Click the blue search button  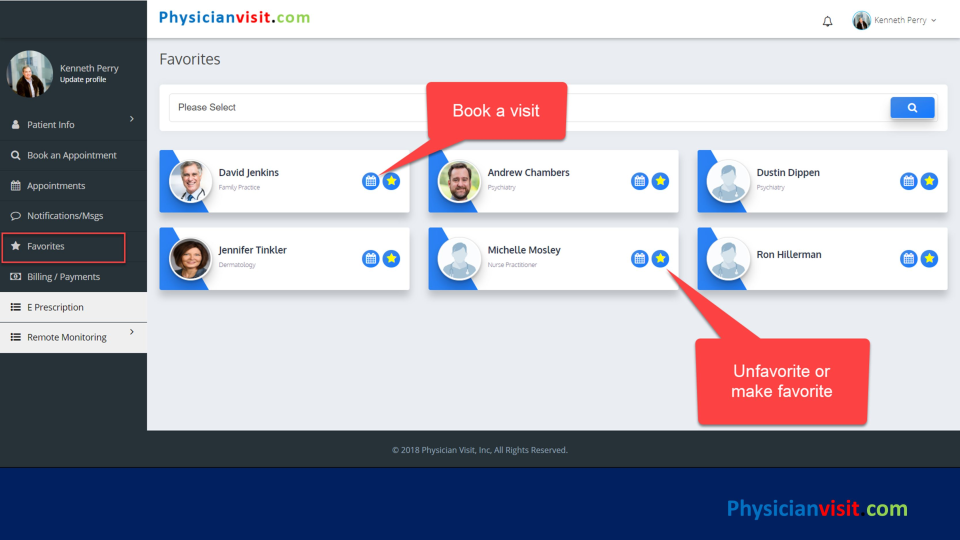[x=912, y=108]
